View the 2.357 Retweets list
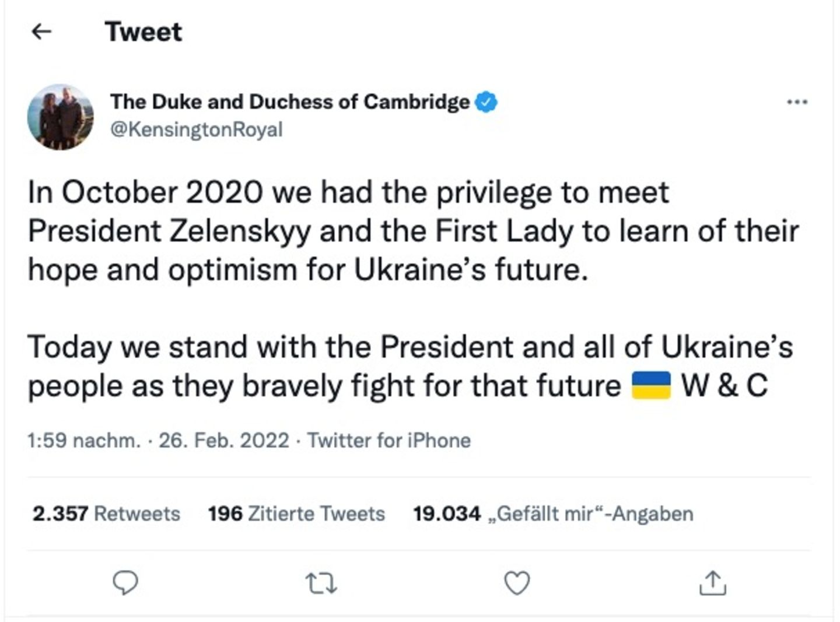The height and width of the screenshot is (622, 840). [106, 514]
